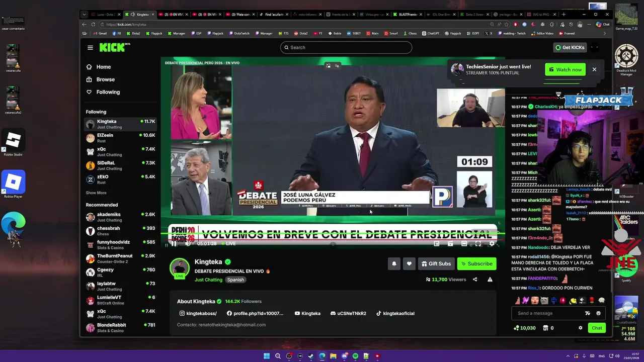Open Kingteka YouTube link
Image resolution: width=644 pixels, height=362 pixels.
[307, 313]
